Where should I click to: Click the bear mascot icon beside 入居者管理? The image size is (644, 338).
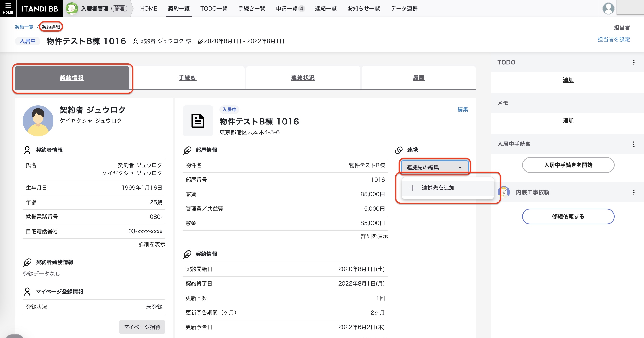pos(72,8)
